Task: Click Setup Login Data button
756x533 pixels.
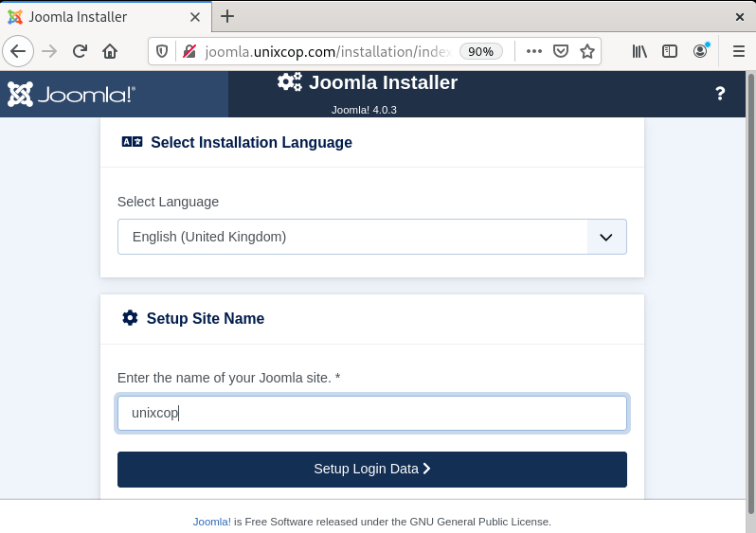Action: coord(371,470)
